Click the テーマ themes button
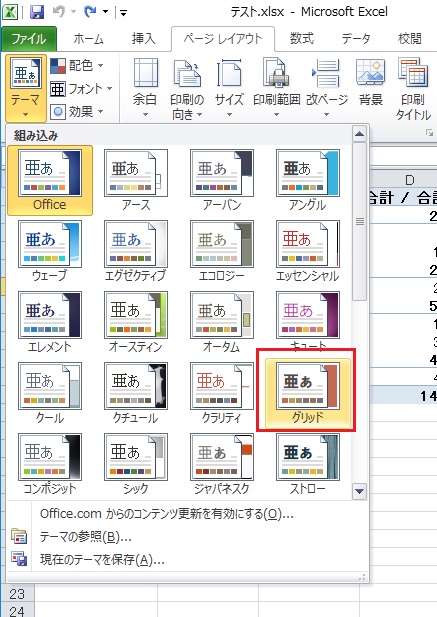 26,88
